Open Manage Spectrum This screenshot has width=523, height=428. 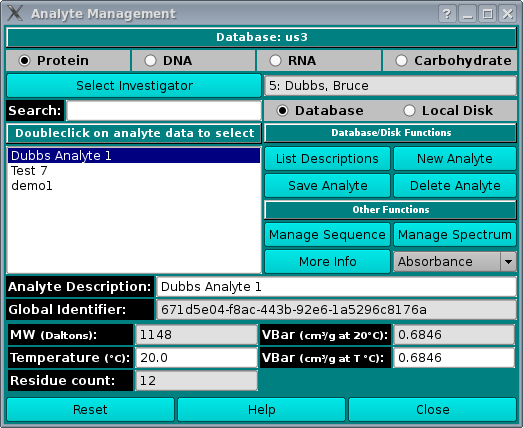click(x=455, y=235)
